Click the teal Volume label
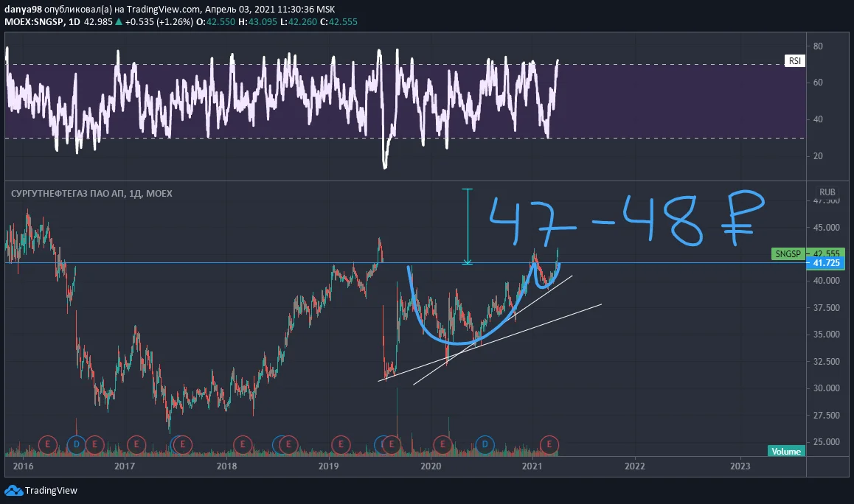 [x=786, y=451]
